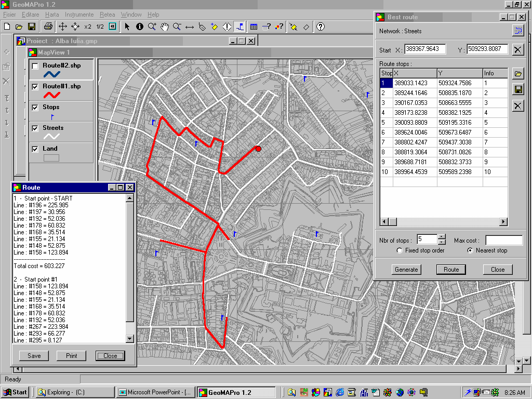
Task: Click the zoom in magnifier tool
Action: tap(152, 26)
